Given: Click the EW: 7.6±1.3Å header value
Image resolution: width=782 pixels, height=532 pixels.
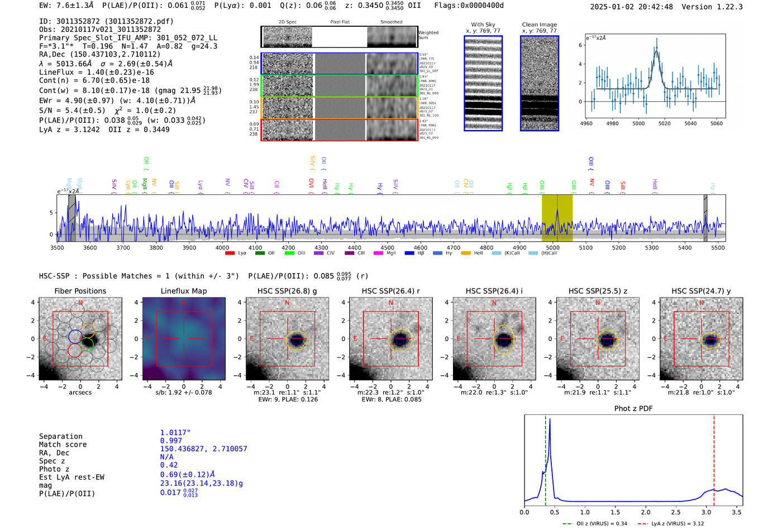Looking at the screenshot, I should coord(66,6).
